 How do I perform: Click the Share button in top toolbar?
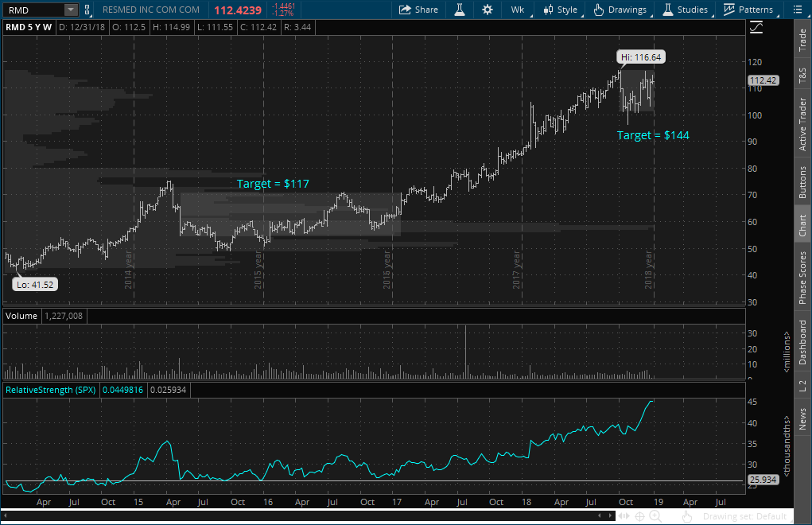coord(418,10)
